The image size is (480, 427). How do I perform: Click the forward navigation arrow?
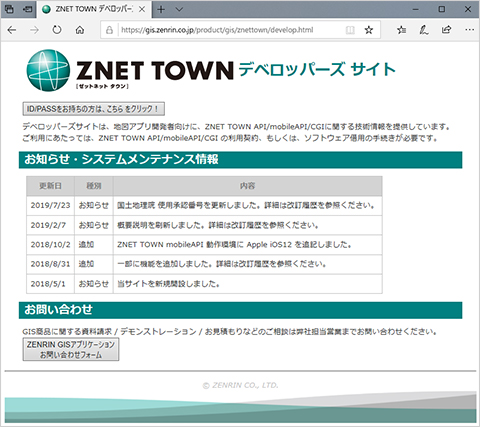[x=34, y=30]
